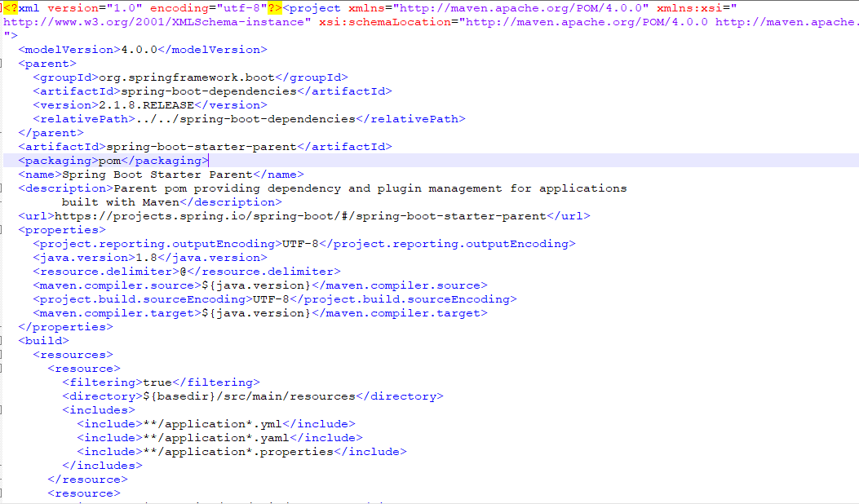Collapse the build element fold marker

[1, 341]
